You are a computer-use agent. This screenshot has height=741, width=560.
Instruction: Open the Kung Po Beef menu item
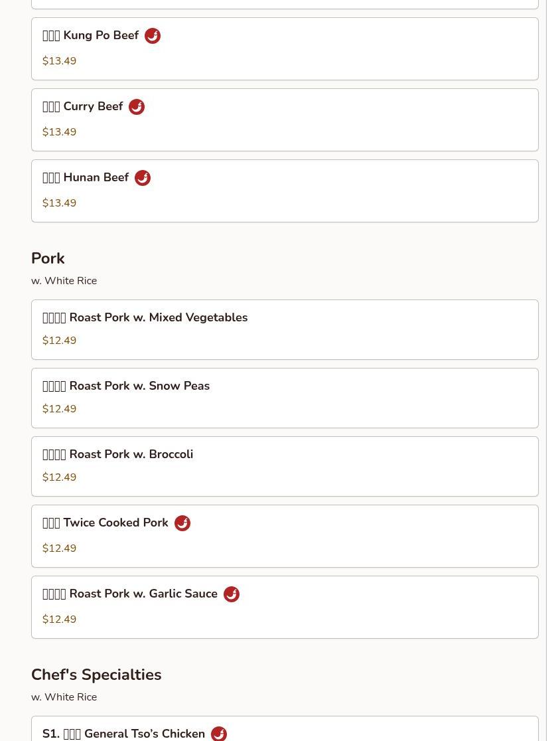pos(285,49)
